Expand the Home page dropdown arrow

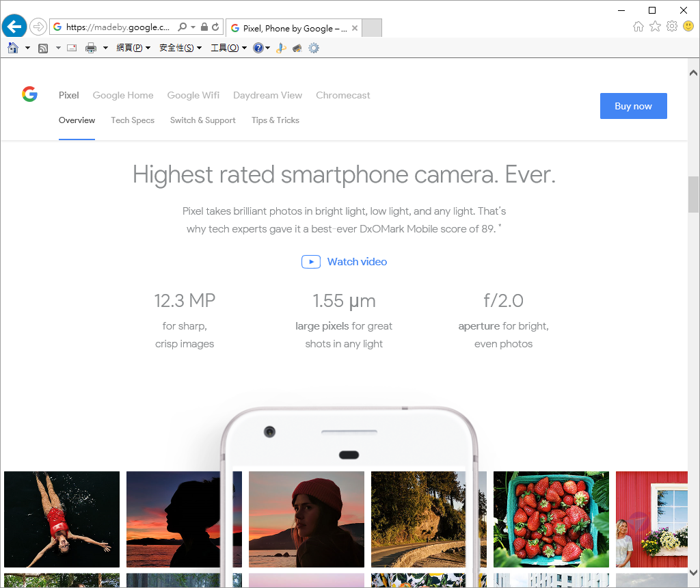coord(27,48)
